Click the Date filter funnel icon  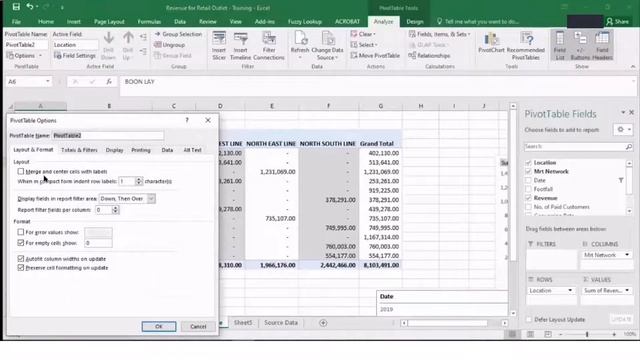tap(620, 180)
